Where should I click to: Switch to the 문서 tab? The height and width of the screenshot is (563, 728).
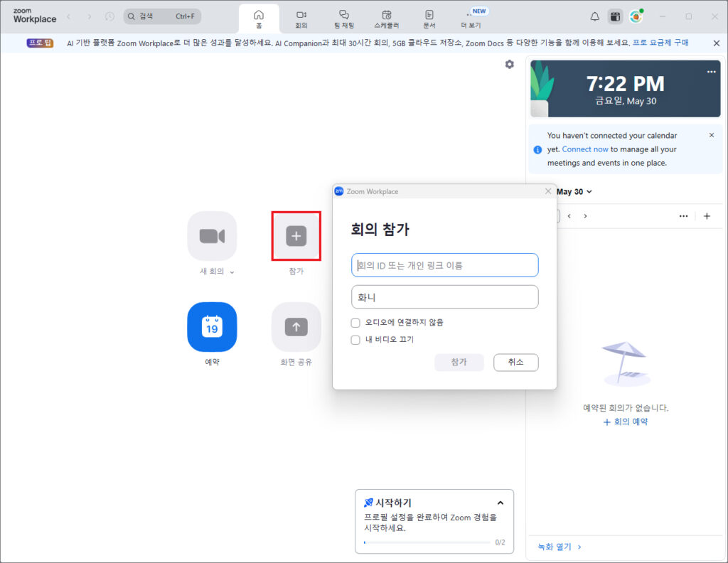(x=429, y=19)
